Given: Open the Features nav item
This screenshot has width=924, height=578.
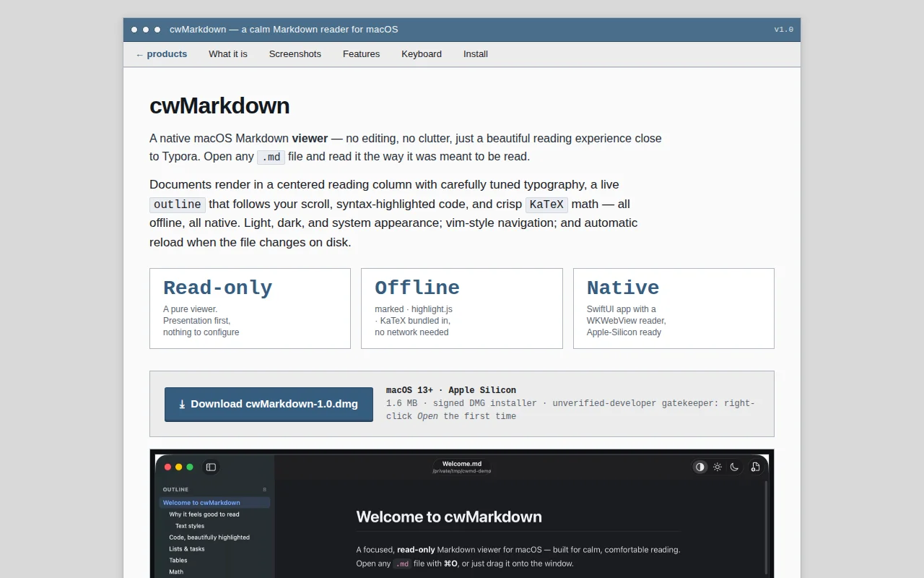Looking at the screenshot, I should click(361, 54).
